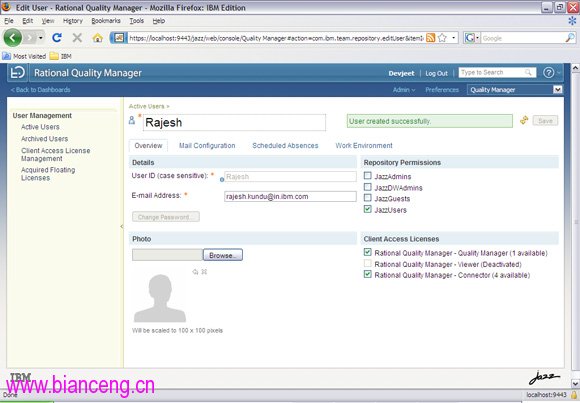Click the RSS feed icon in address bar
This screenshot has height=403, width=580.
click(x=431, y=38)
